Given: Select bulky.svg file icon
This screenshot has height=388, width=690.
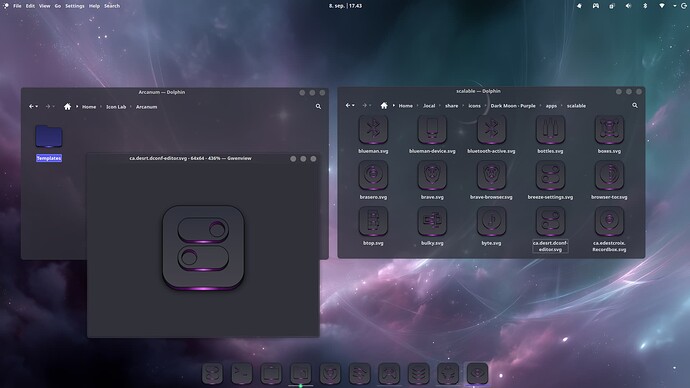Looking at the screenshot, I should pyautogui.click(x=432, y=221).
